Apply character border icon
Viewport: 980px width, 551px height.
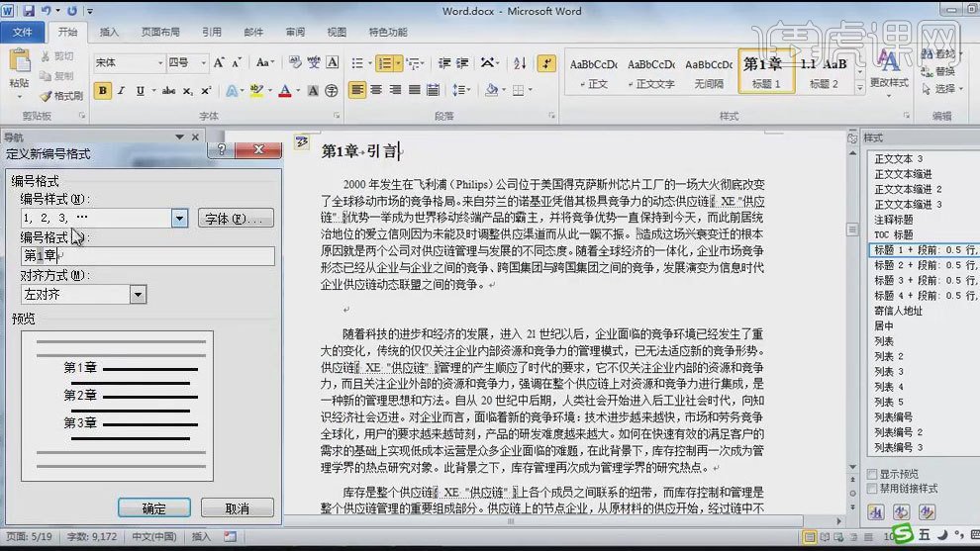[333, 62]
